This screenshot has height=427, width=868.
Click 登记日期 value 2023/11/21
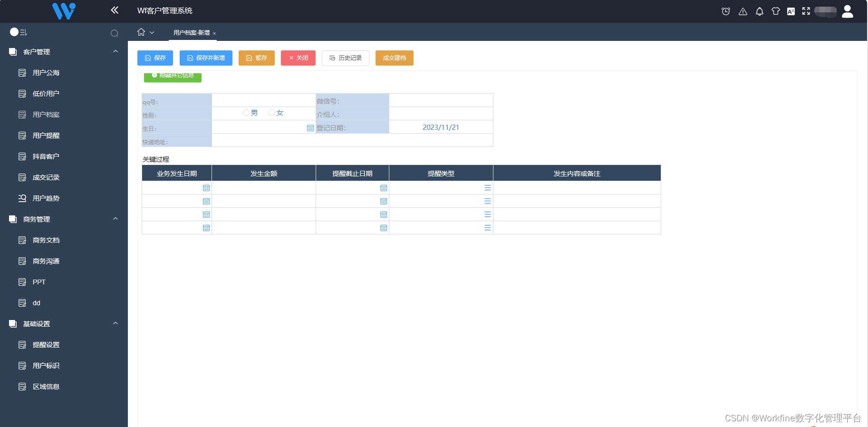441,127
